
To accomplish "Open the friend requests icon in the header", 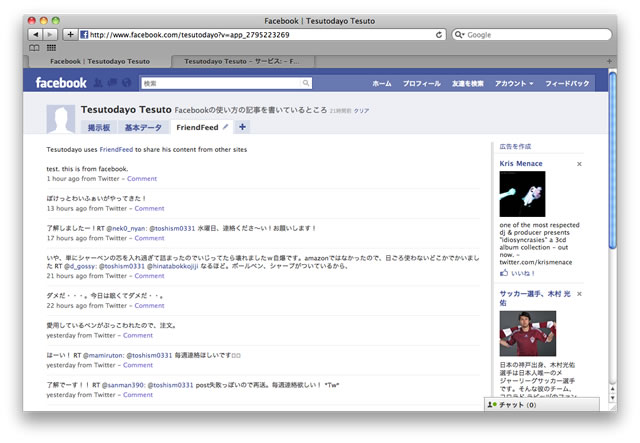I will pyautogui.click(x=98, y=83).
